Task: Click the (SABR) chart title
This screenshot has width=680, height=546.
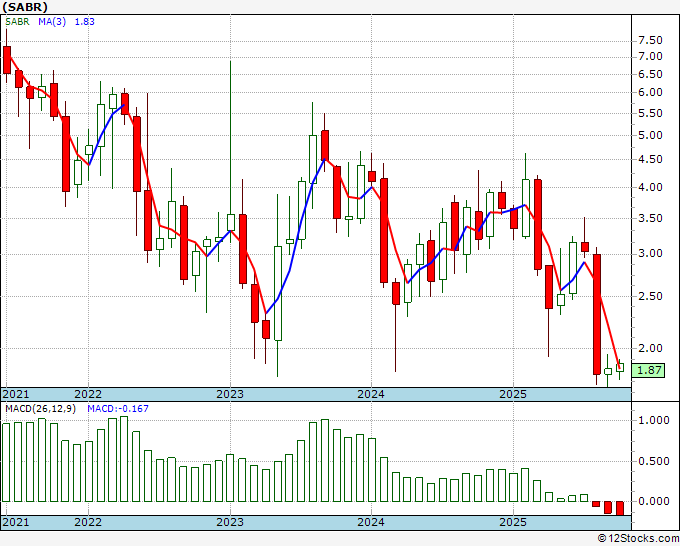Action: [24, 7]
